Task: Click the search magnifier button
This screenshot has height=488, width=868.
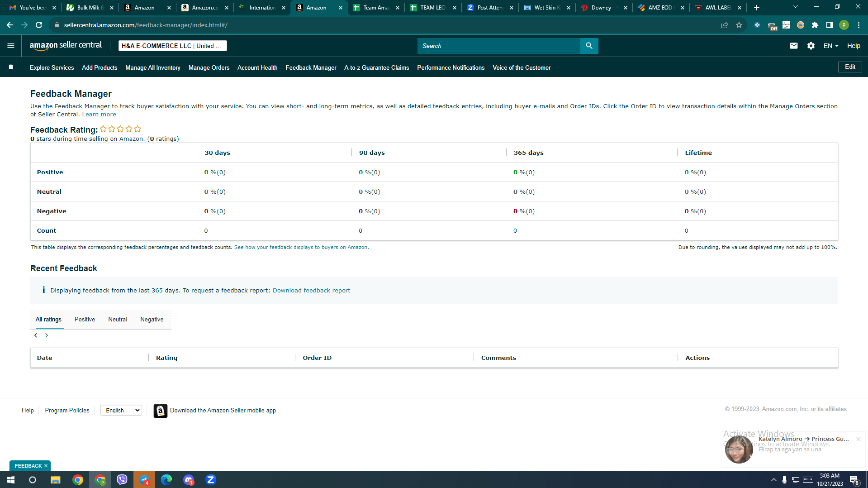Action: (589, 46)
